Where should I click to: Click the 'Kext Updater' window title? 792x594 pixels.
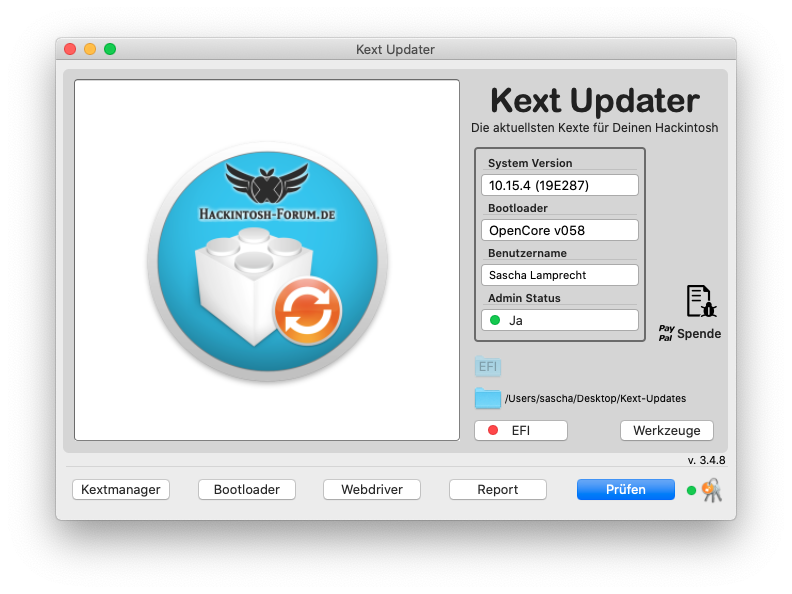395,50
